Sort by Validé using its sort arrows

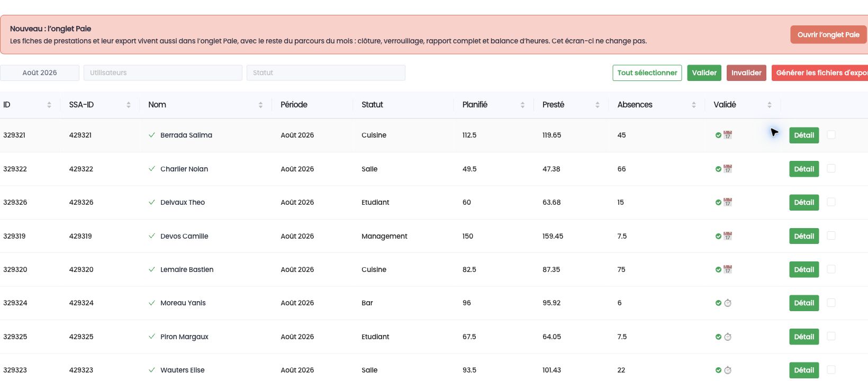770,105
